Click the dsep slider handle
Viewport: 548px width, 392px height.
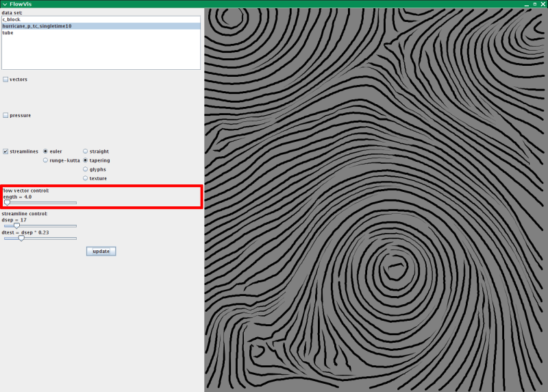point(17,225)
